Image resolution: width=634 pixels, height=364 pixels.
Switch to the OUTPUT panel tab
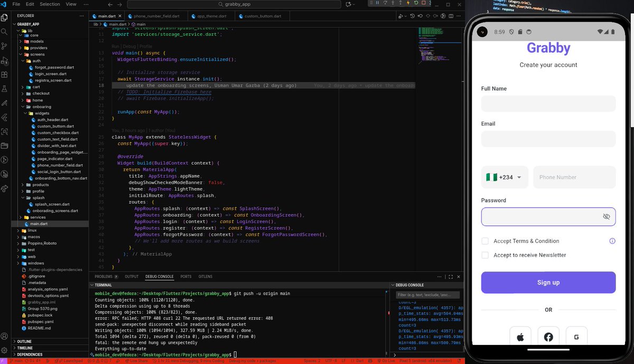click(132, 276)
